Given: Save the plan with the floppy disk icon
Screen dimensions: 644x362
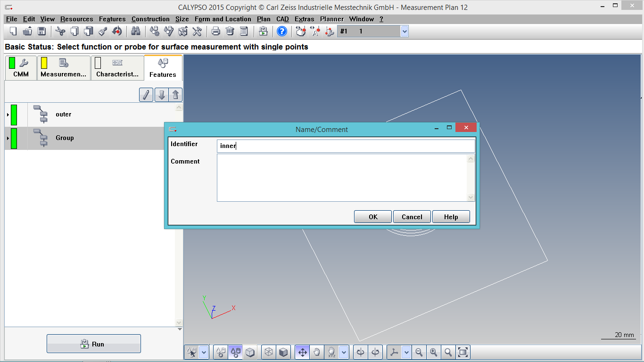Looking at the screenshot, I should pos(41,31).
